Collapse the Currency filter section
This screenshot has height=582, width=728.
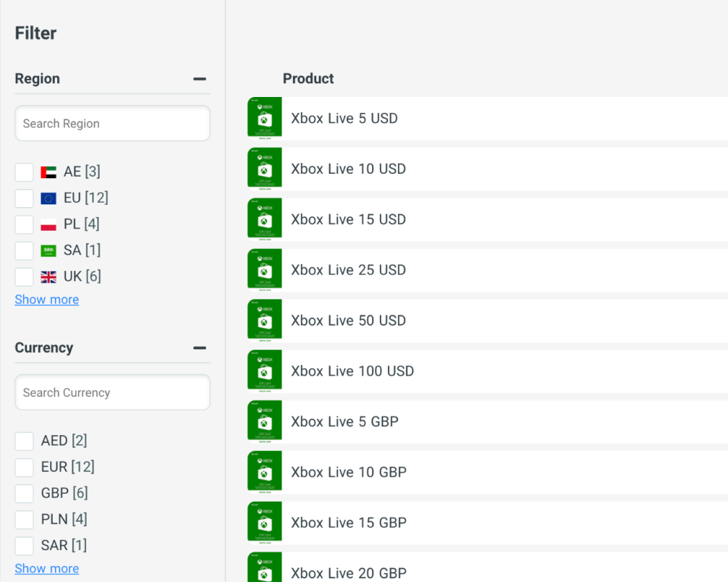tap(200, 348)
